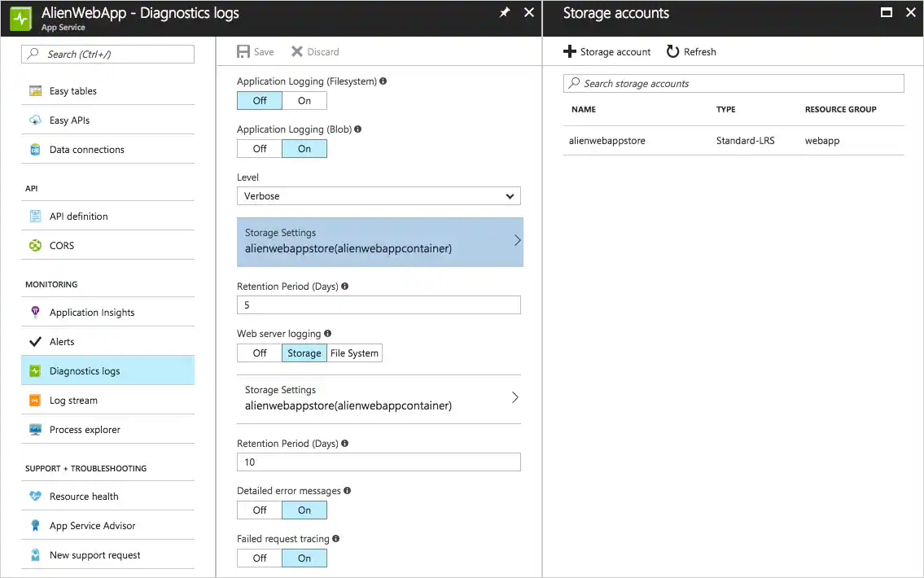The image size is (924, 578).
Task: Click info icon next to Failed request tracing
Action: (336, 539)
